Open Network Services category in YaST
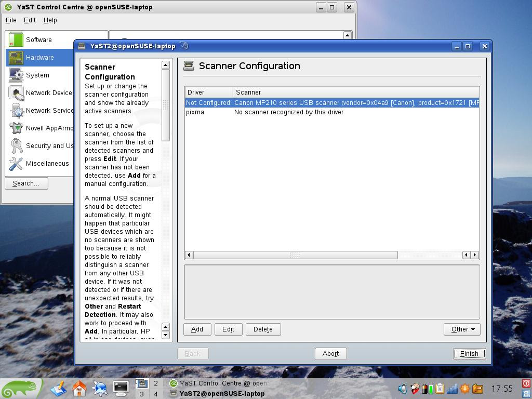 (x=39, y=110)
